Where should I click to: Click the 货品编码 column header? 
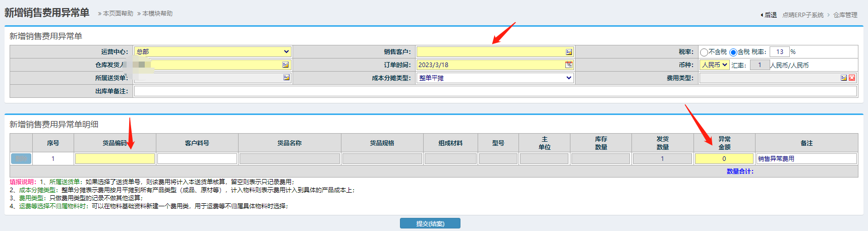click(x=115, y=143)
